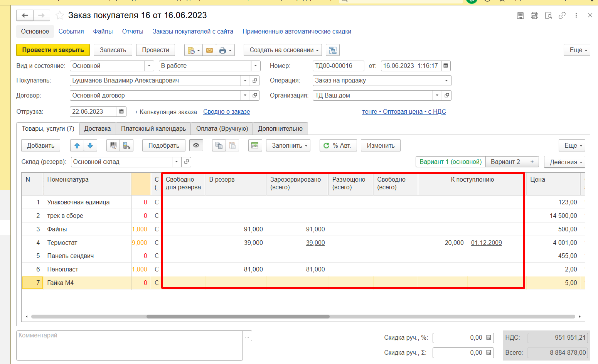Move row up with the blue up arrow
598x364 pixels.
click(77, 145)
